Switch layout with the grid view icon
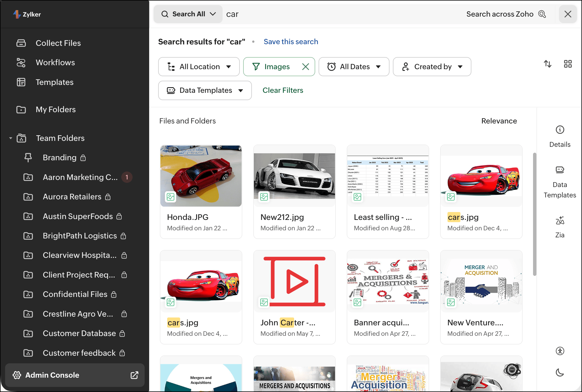Image resolution: width=582 pixels, height=392 pixels. point(568,64)
